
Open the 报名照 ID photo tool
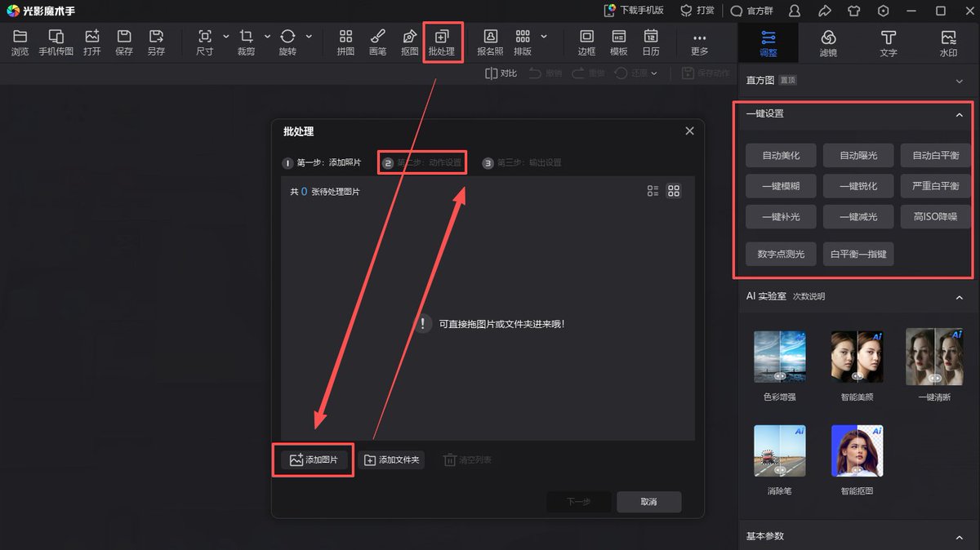[x=490, y=42]
